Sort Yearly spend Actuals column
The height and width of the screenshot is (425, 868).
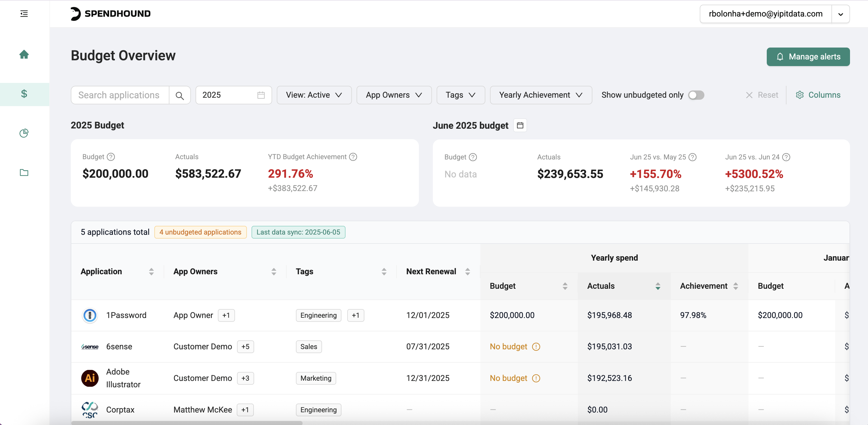tap(657, 286)
